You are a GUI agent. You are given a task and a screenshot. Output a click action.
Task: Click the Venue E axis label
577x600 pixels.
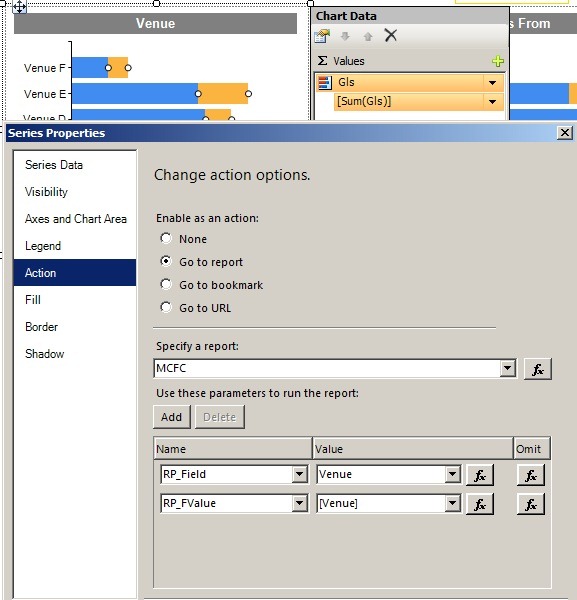pyautogui.click(x=45, y=94)
